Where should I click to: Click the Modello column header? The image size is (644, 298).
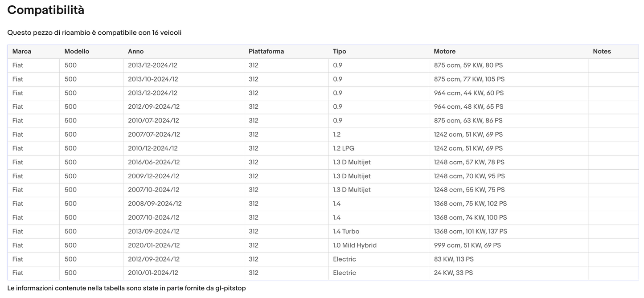tap(77, 51)
